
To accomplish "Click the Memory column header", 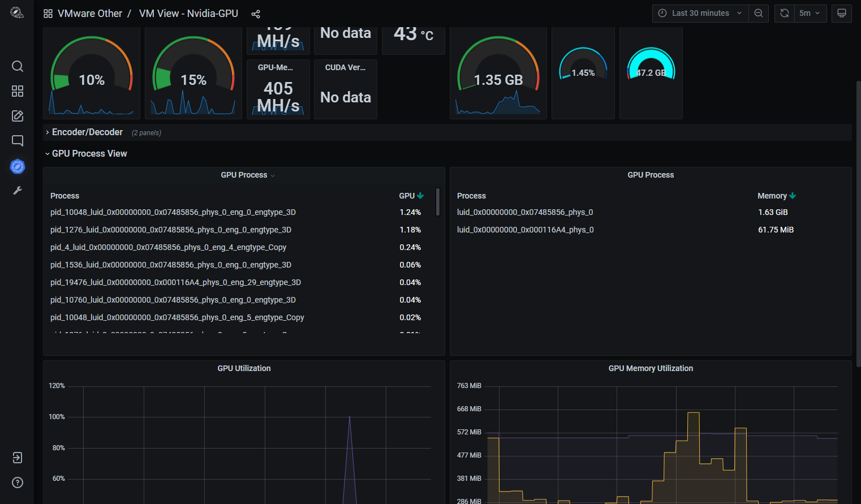I will click(772, 196).
